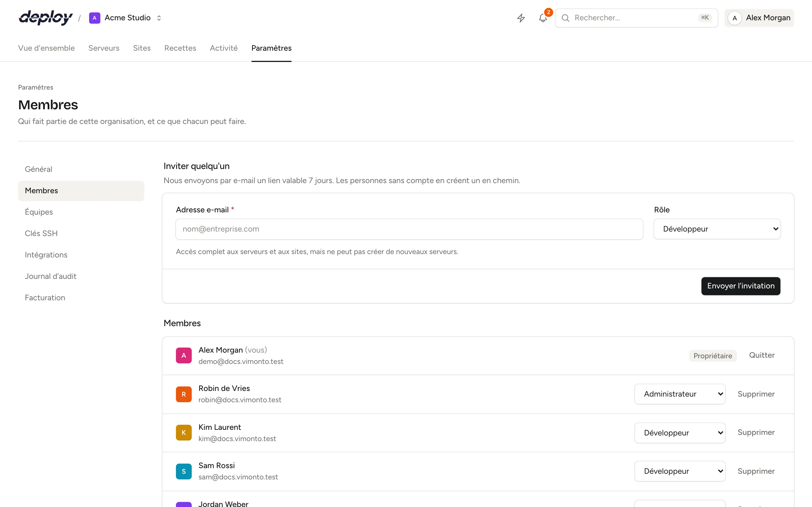This screenshot has height=507, width=812.
Task: Click Robin de Vries' orange avatar
Action: (184, 394)
